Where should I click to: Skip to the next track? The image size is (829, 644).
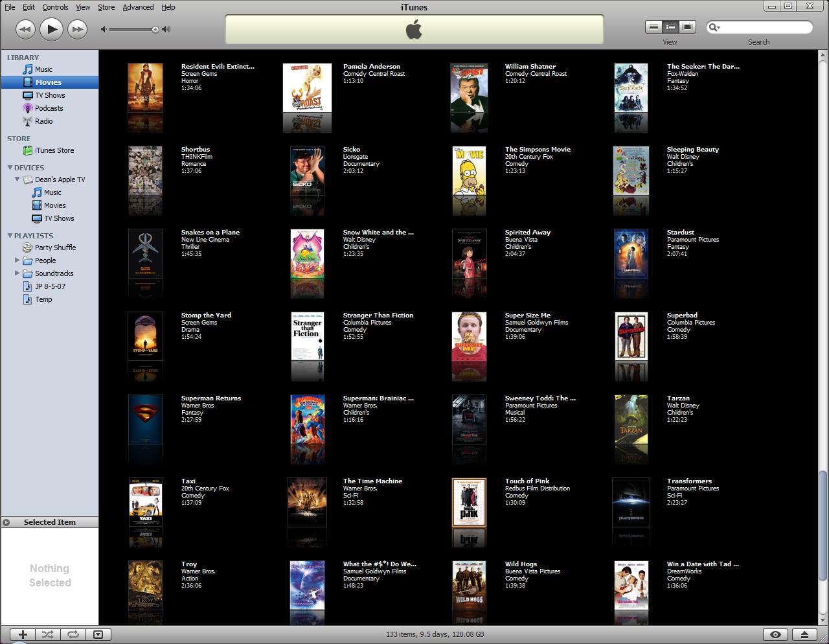(78, 29)
